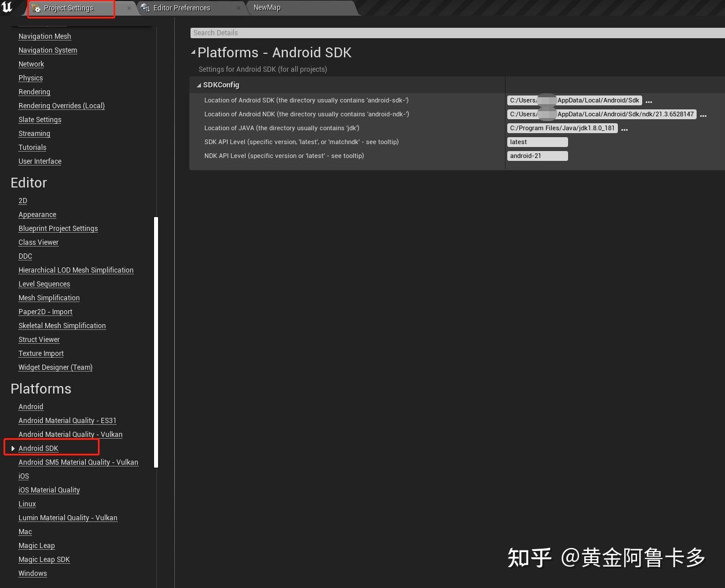The width and height of the screenshot is (725, 588).
Task: Open User Interface settings
Action: coord(40,161)
